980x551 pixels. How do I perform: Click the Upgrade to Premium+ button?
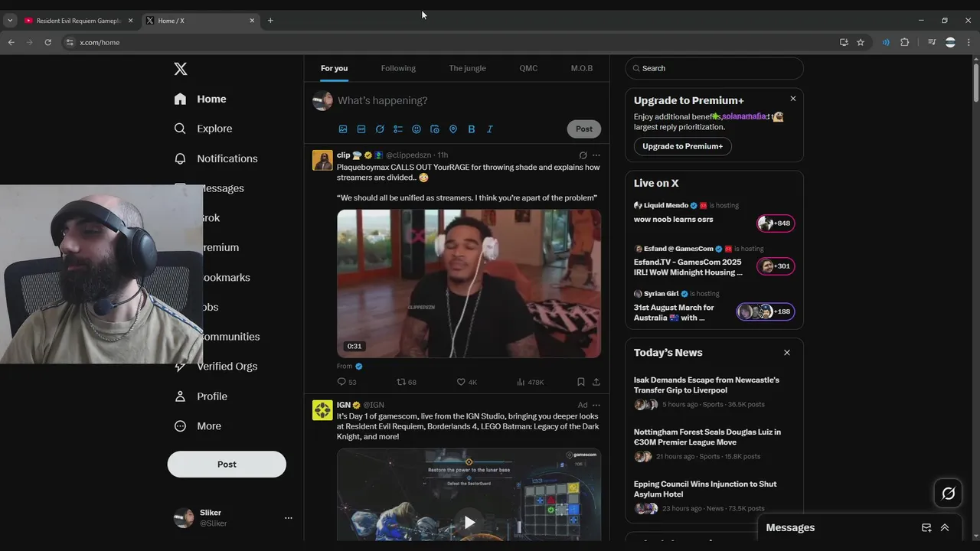(682, 146)
